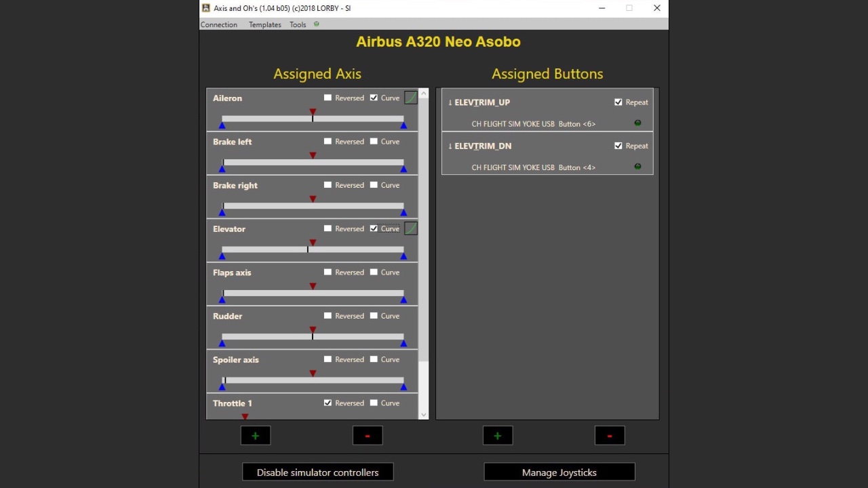Open the Templates menu

(x=265, y=24)
